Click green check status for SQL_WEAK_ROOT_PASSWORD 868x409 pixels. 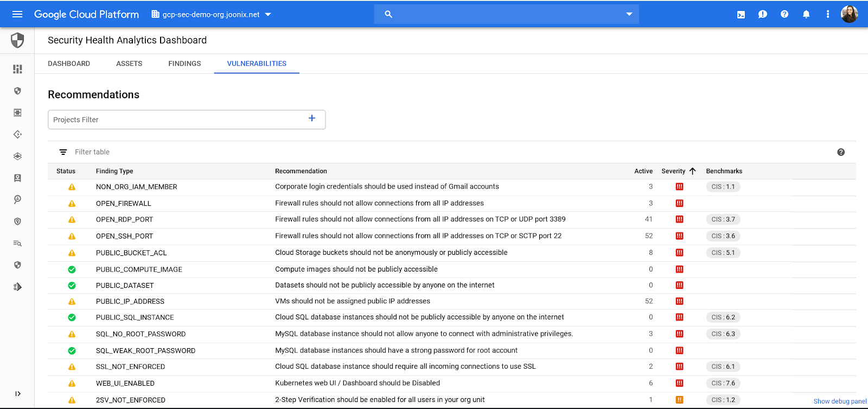(x=72, y=351)
